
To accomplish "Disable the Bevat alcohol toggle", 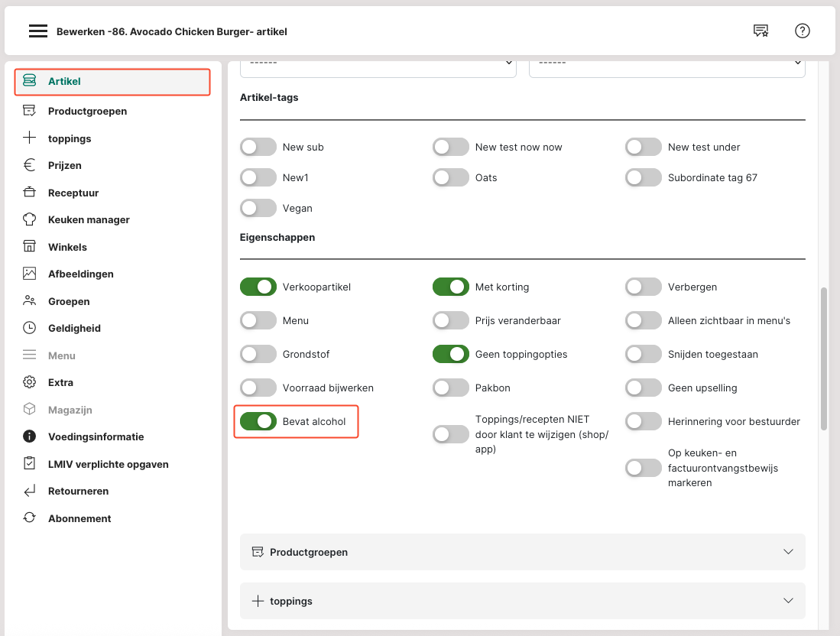I will pyautogui.click(x=258, y=421).
